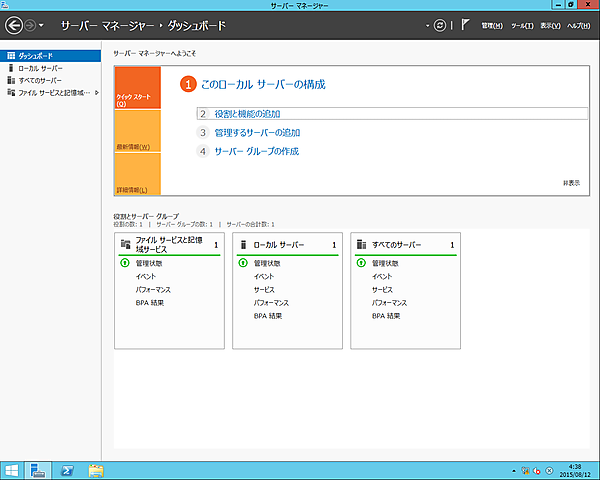
Task: Expand ファイル サービスと記憶域 in the sidebar
Action: [x=97, y=92]
